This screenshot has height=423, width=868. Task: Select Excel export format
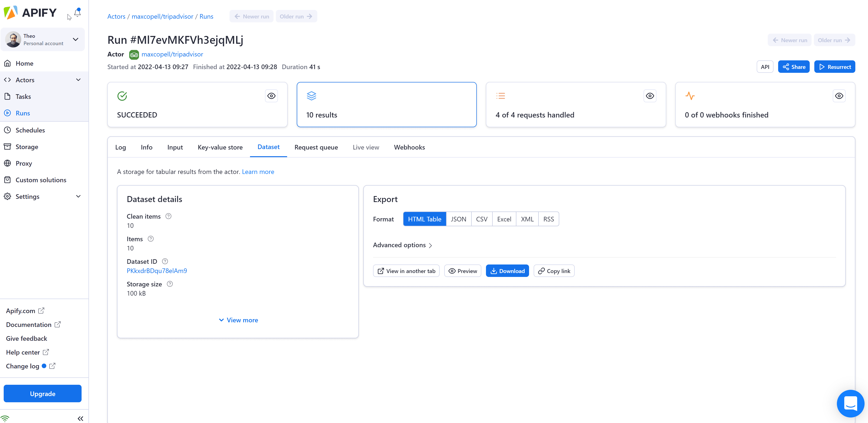tap(504, 219)
